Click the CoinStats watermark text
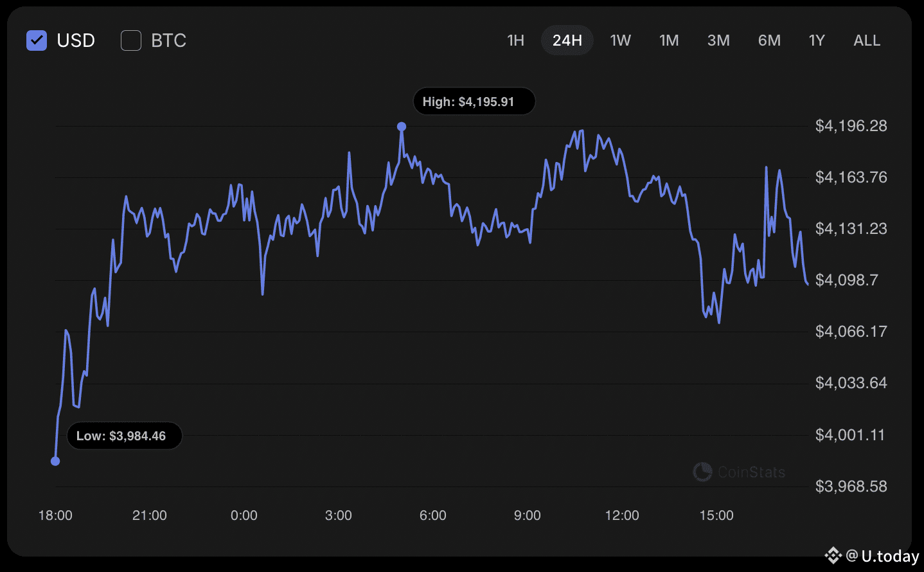The width and height of the screenshot is (924, 572). [751, 472]
